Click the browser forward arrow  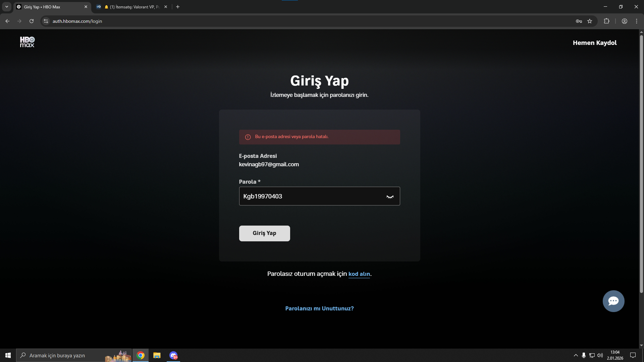[19, 21]
